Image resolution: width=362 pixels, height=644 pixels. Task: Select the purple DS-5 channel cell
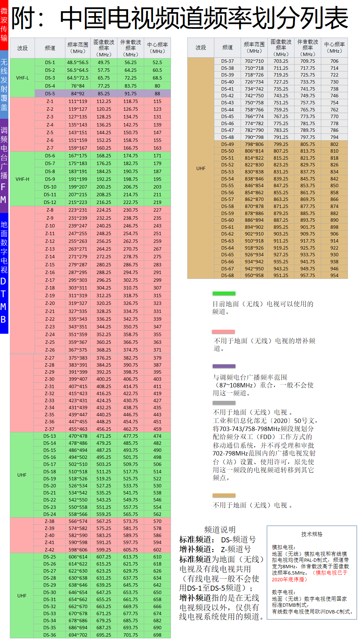point(50,94)
